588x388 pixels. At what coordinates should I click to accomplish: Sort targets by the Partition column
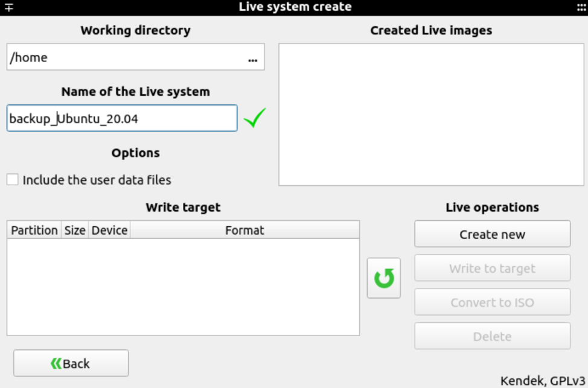(x=34, y=230)
